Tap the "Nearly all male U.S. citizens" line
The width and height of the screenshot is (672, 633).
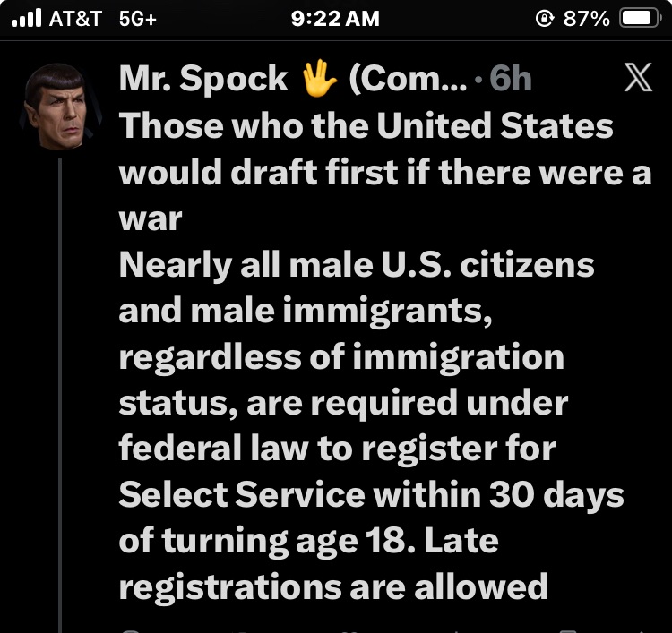point(357,265)
